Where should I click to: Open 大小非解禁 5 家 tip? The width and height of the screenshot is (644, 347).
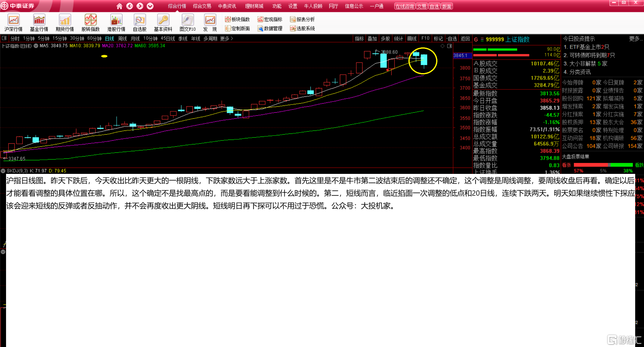point(586,64)
